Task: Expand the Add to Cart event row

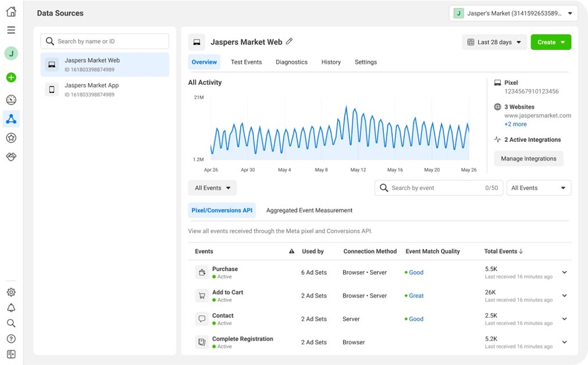Action: tap(564, 296)
